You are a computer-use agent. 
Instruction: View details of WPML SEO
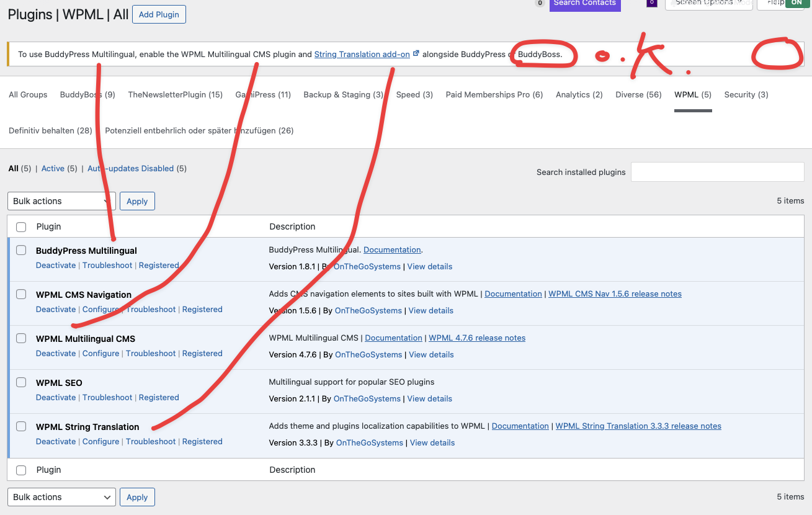click(x=430, y=398)
